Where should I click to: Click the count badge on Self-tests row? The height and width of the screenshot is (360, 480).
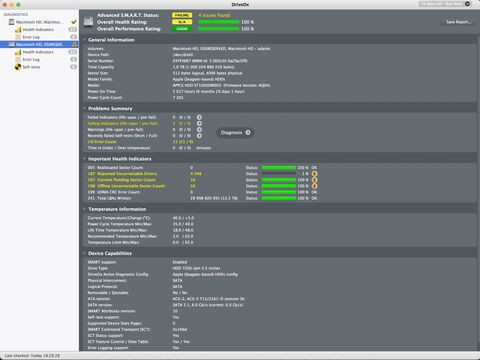pos(73,67)
